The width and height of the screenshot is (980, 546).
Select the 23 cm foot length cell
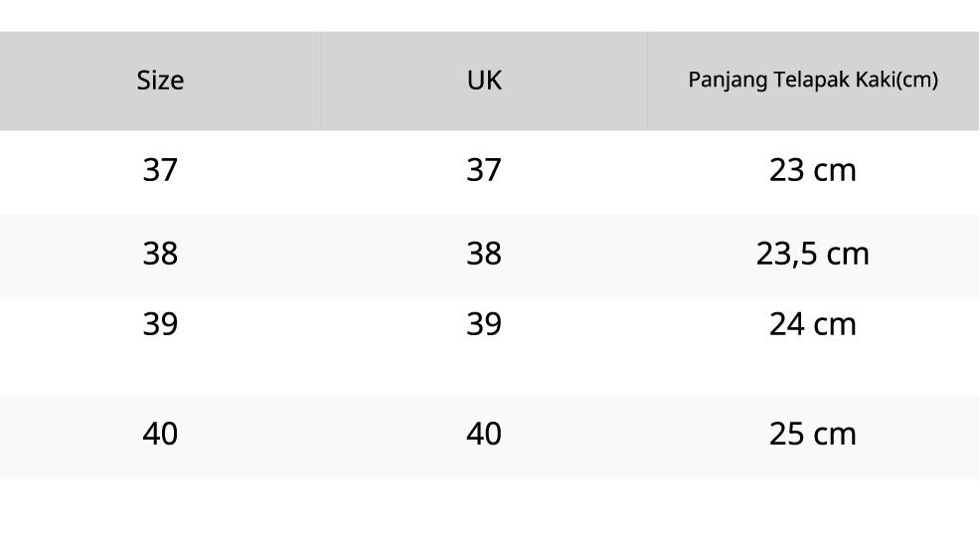(812, 170)
